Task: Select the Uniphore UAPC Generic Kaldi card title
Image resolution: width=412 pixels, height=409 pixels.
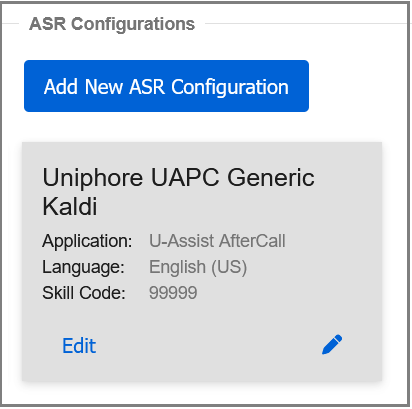Action: (178, 192)
